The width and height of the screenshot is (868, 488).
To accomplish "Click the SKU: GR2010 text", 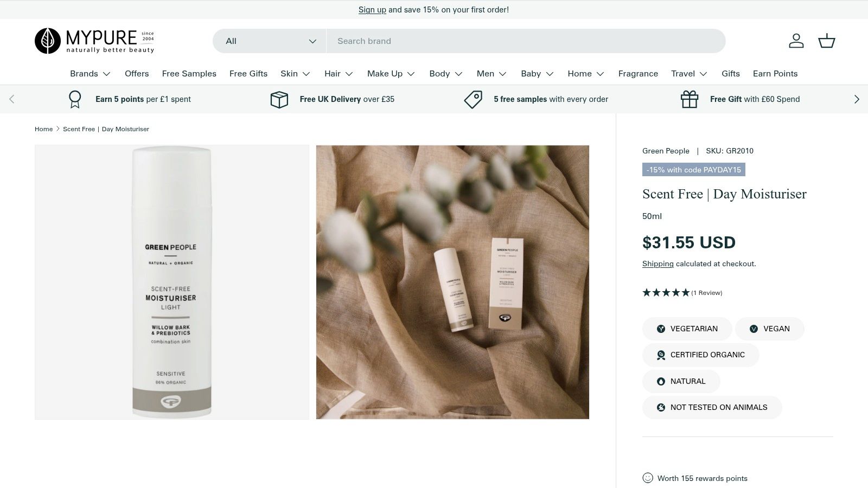I will (x=730, y=151).
